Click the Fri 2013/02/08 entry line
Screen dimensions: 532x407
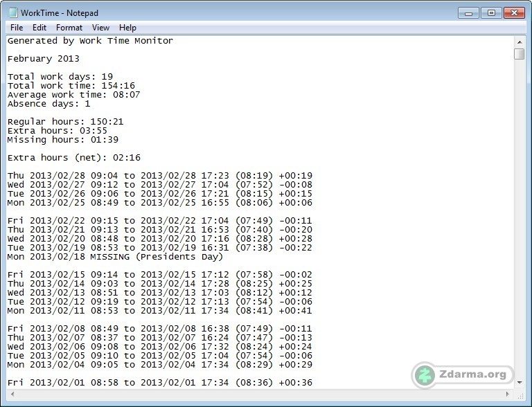160,328
